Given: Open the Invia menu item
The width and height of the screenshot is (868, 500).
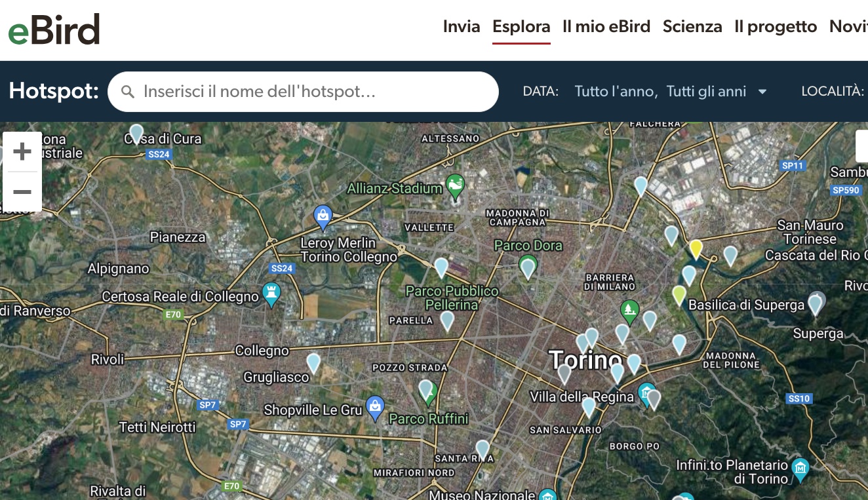Looking at the screenshot, I should [x=462, y=26].
